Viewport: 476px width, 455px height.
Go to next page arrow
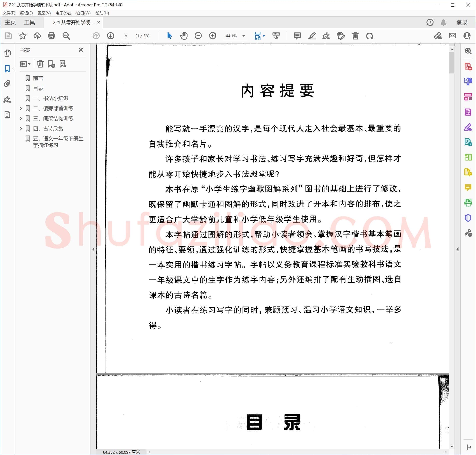pyautogui.click(x=111, y=36)
